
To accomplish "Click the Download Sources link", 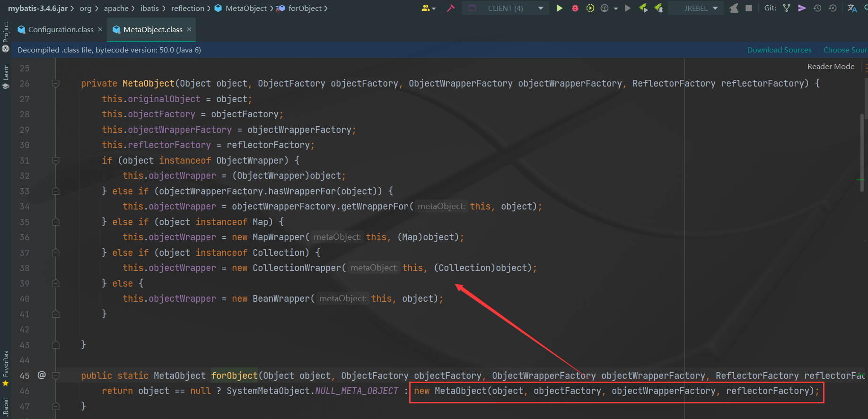I will pyautogui.click(x=779, y=50).
